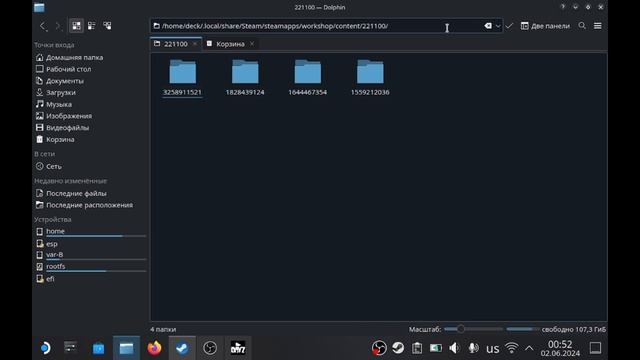640x360 pixels.
Task: Open Последние расположения entry
Action: click(90, 205)
